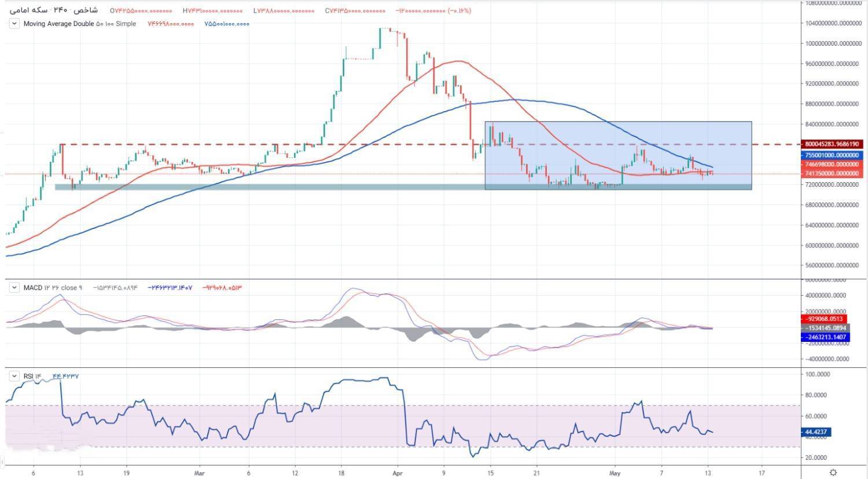Click the blue -2463213.1407 MACD value tag

(x=823, y=337)
